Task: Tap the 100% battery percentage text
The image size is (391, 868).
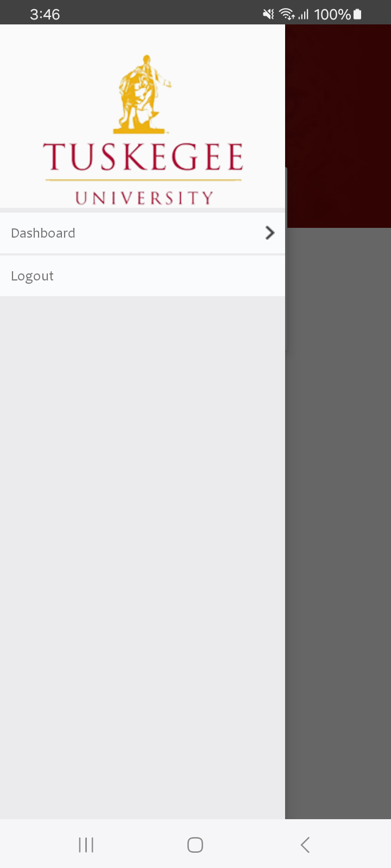Action: coord(332,14)
